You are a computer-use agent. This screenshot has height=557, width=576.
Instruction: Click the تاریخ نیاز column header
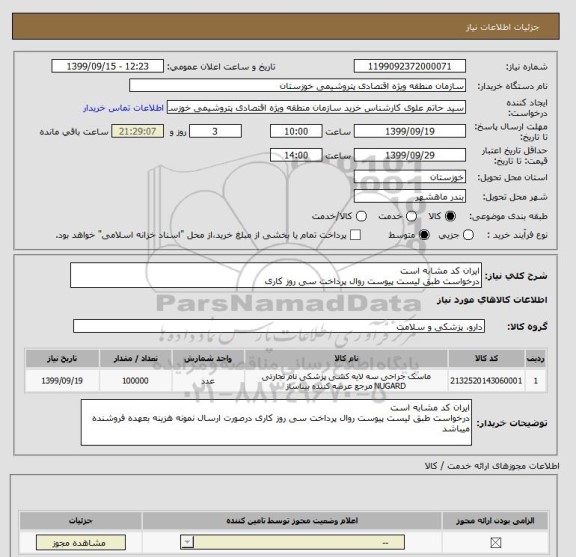(62, 358)
